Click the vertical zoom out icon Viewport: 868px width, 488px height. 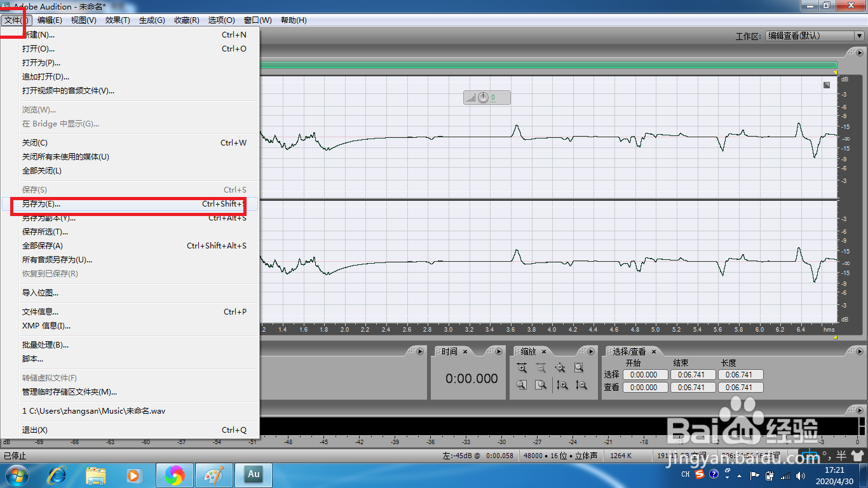point(581,384)
